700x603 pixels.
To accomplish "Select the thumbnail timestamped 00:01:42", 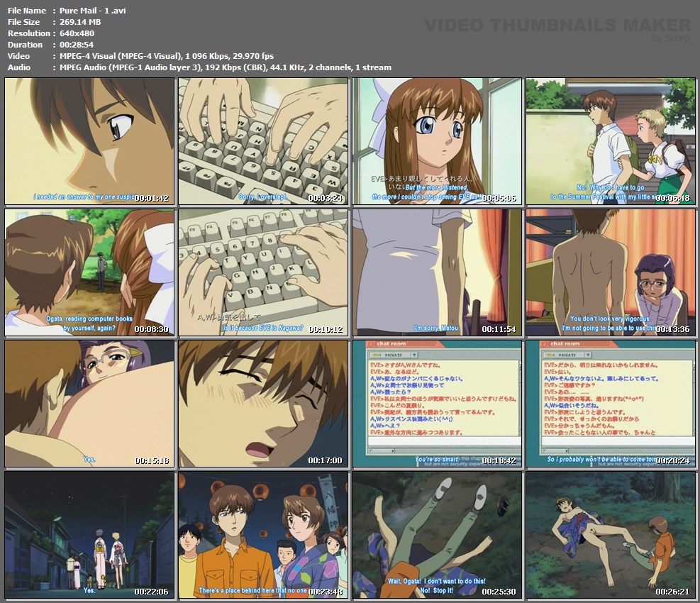I will [x=89, y=141].
